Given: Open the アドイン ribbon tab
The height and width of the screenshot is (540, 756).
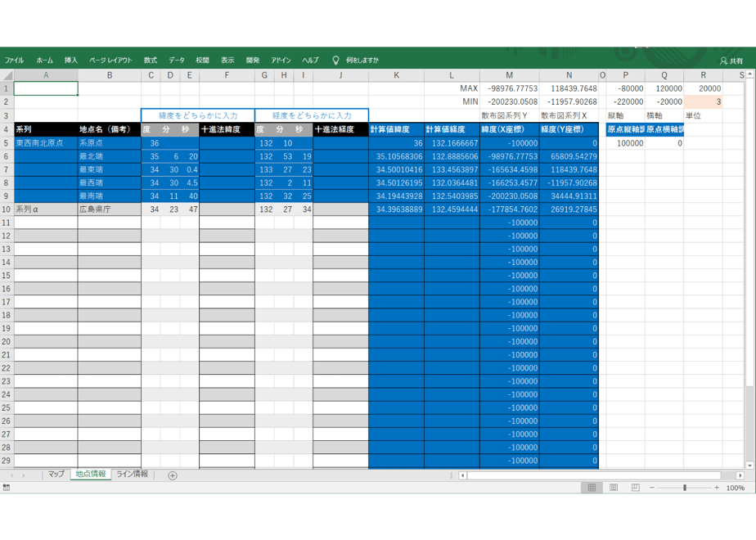Looking at the screenshot, I should click(281, 61).
